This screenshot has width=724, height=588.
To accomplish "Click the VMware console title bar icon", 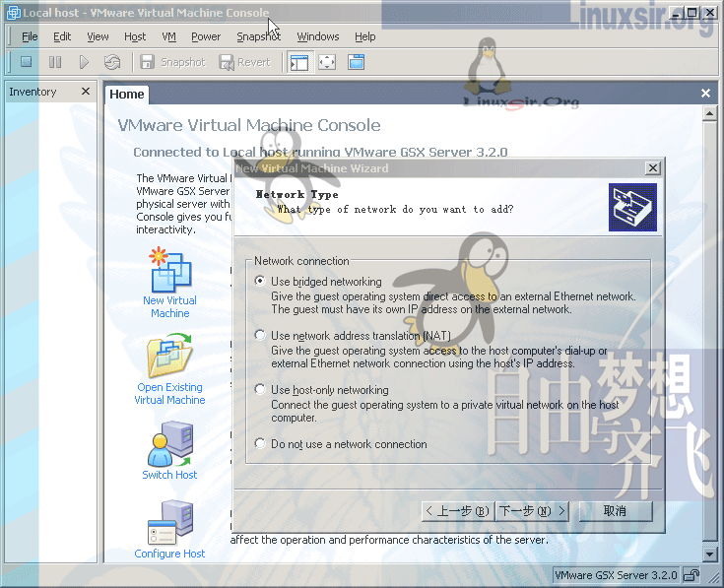I will coord(14,13).
